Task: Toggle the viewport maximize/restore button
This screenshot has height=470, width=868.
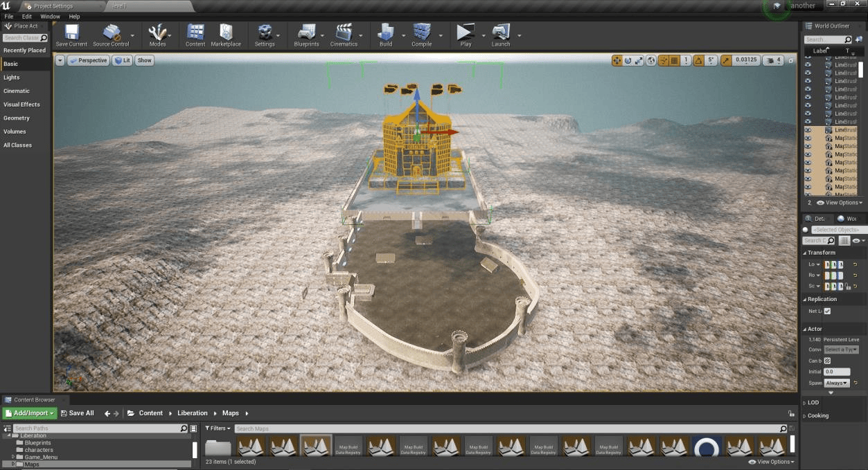Action: click(x=791, y=60)
